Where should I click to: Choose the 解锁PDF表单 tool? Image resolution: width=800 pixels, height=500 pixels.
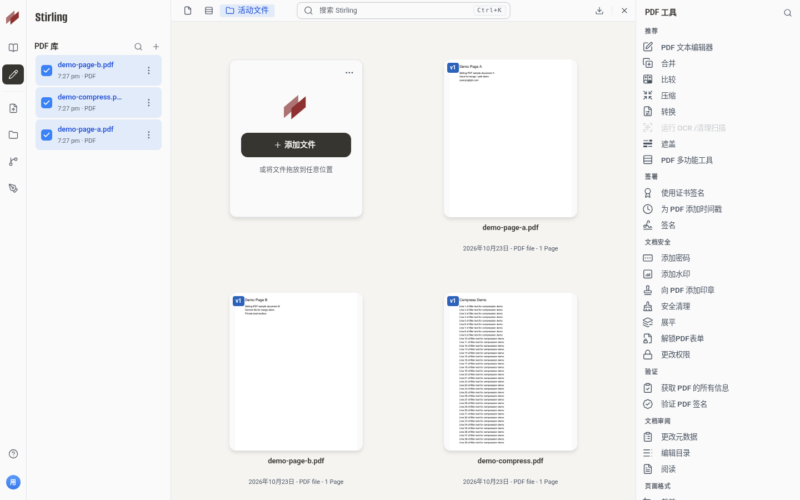[x=682, y=339]
